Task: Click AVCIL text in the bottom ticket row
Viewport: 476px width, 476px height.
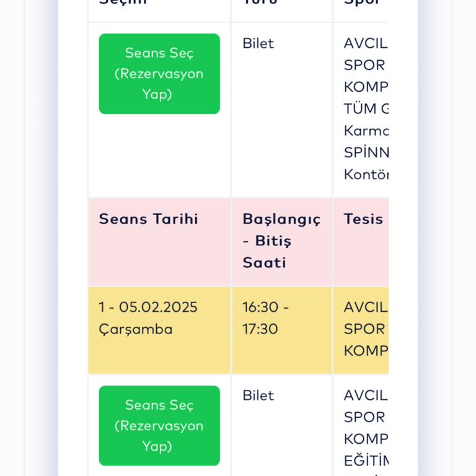Action: [366, 395]
